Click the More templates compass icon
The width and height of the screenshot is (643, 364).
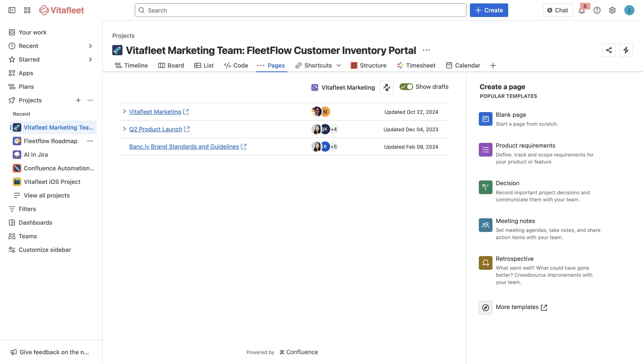[486, 308]
